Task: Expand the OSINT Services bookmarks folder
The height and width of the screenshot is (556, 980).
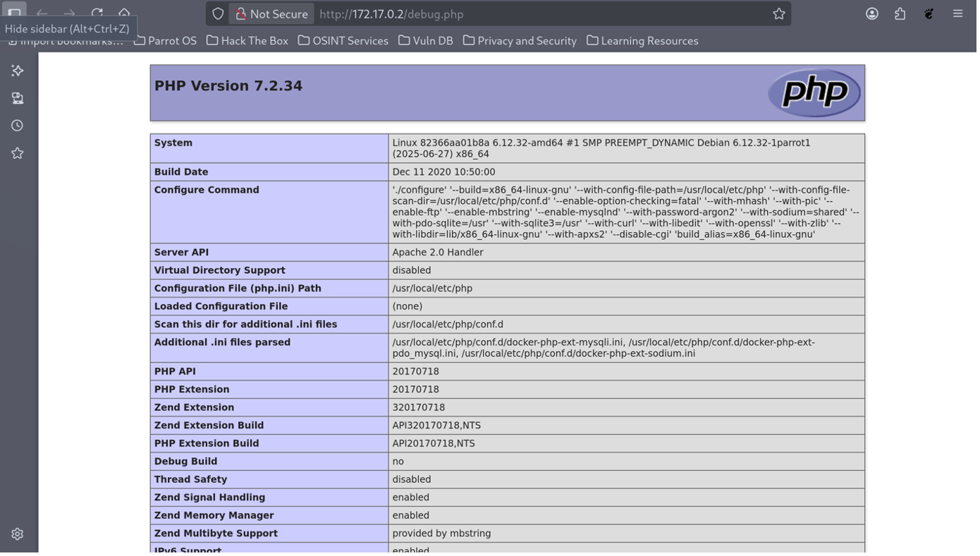Action: click(343, 41)
